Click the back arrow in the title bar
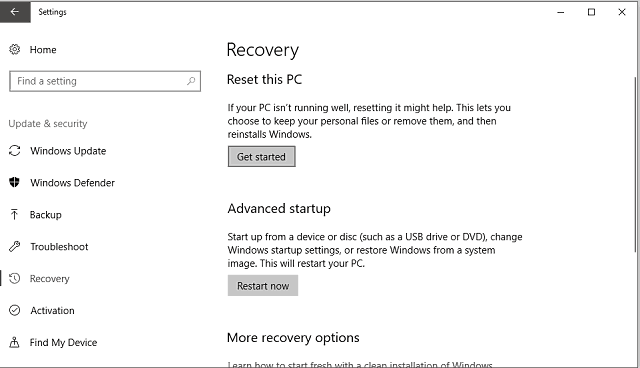The image size is (640, 368). tap(15, 12)
